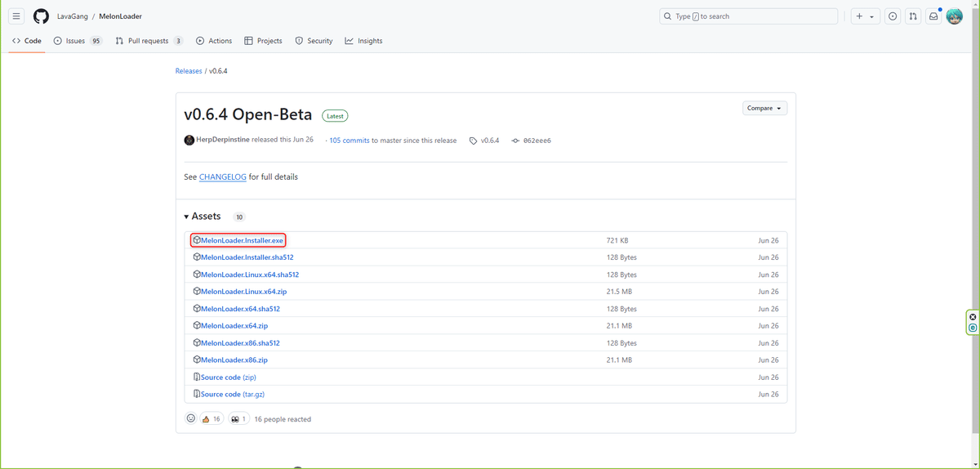
Task: Switch to the Projects tab
Action: (x=263, y=41)
